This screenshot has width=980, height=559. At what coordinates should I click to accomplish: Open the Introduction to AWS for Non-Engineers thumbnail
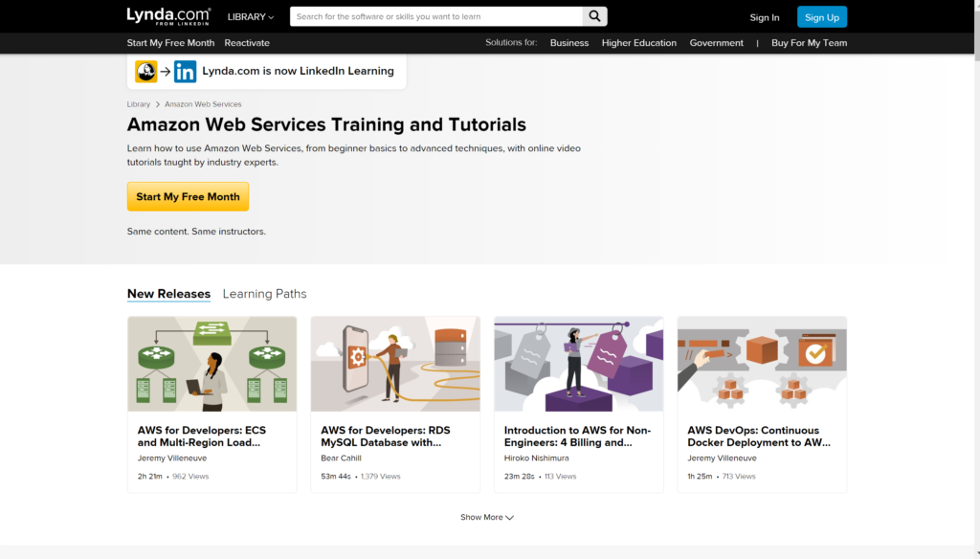coord(578,364)
